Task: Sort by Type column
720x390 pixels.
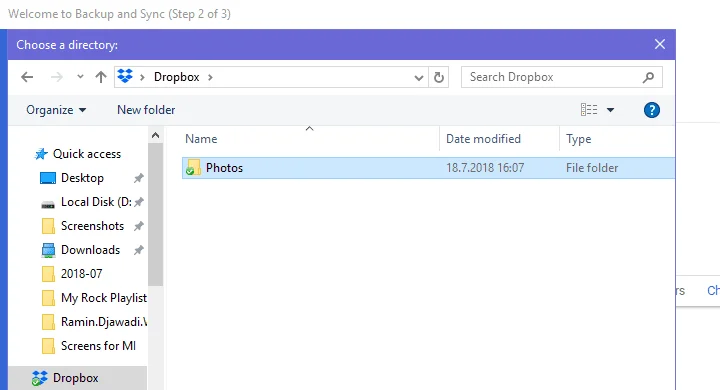Action: [579, 139]
